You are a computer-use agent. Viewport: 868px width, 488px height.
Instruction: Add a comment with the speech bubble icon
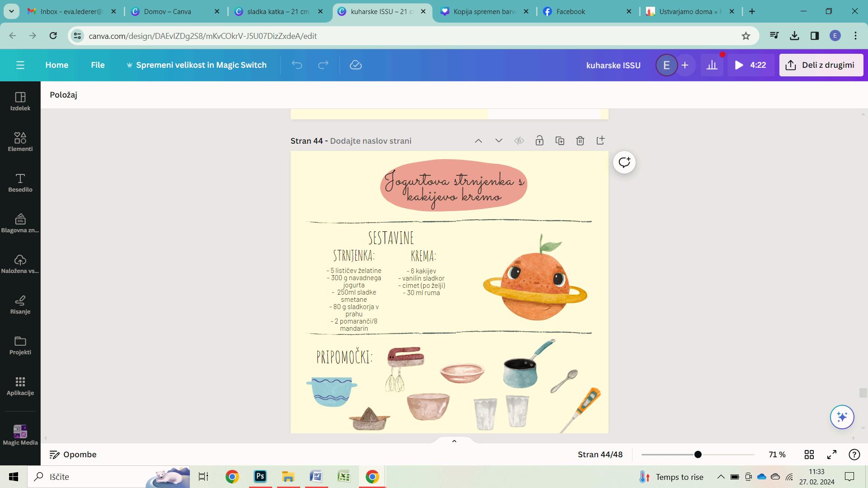(624, 162)
